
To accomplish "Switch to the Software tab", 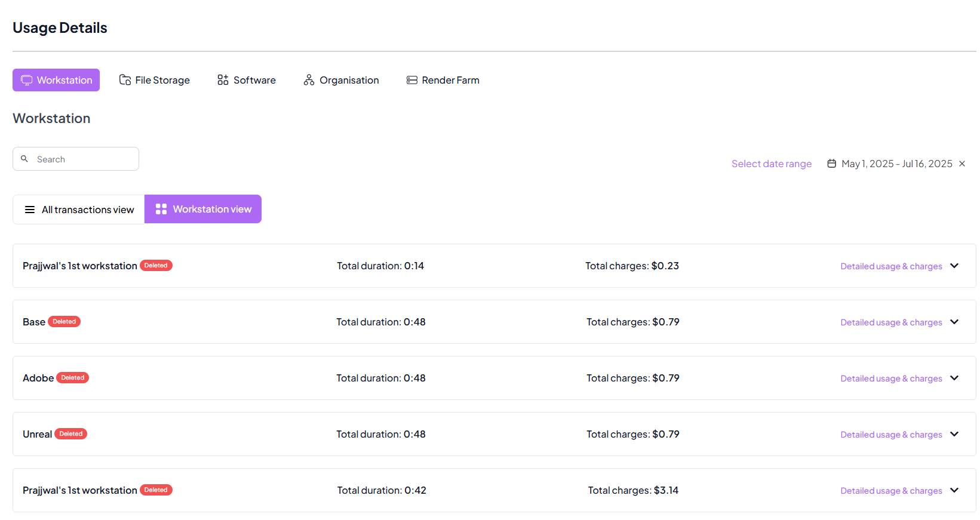I will click(x=247, y=80).
